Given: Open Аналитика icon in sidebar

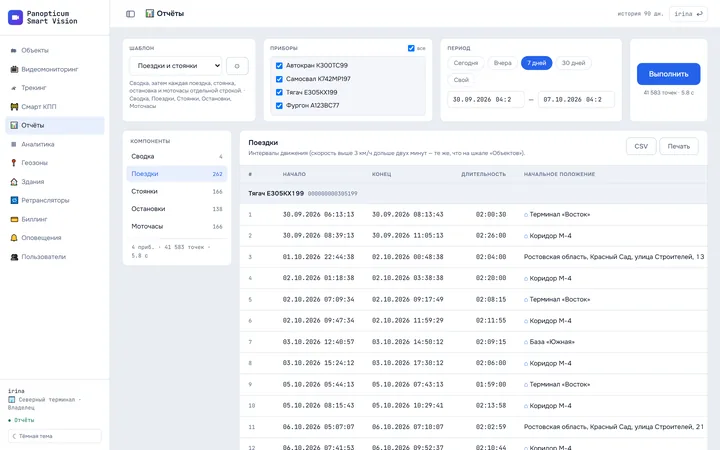Looking at the screenshot, I should 14,144.
